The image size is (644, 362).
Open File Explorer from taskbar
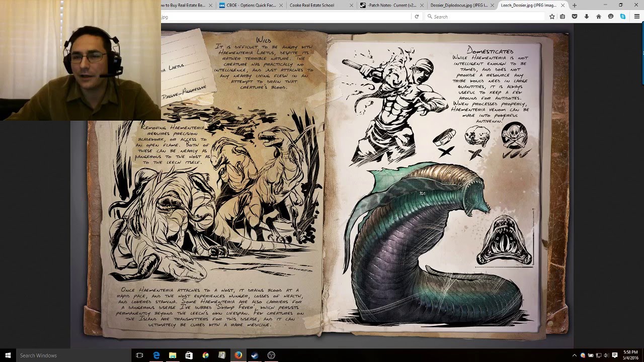click(x=173, y=355)
